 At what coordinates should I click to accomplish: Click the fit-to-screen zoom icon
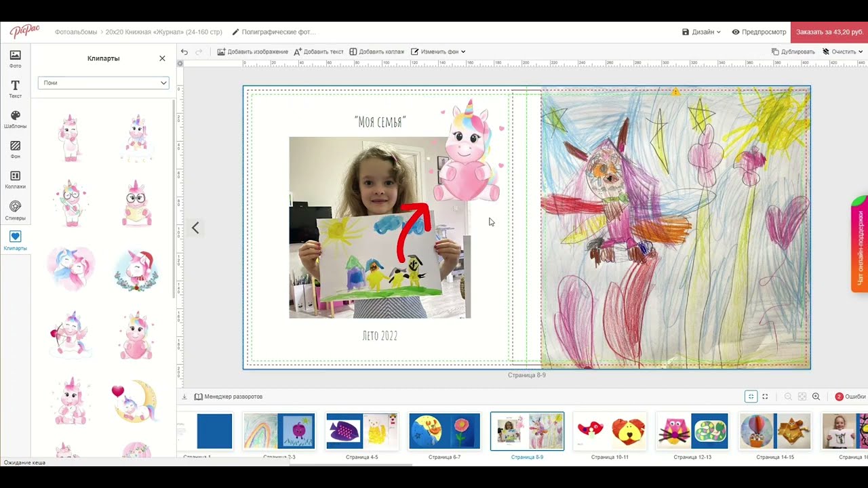click(x=751, y=396)
